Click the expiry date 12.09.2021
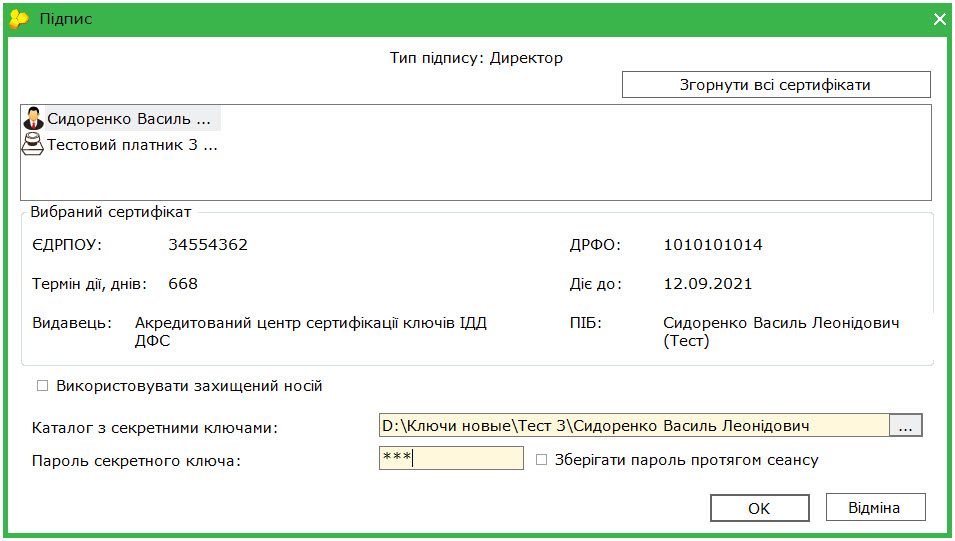The height and width of the screenshot is (541, 955). coord(708,284)
